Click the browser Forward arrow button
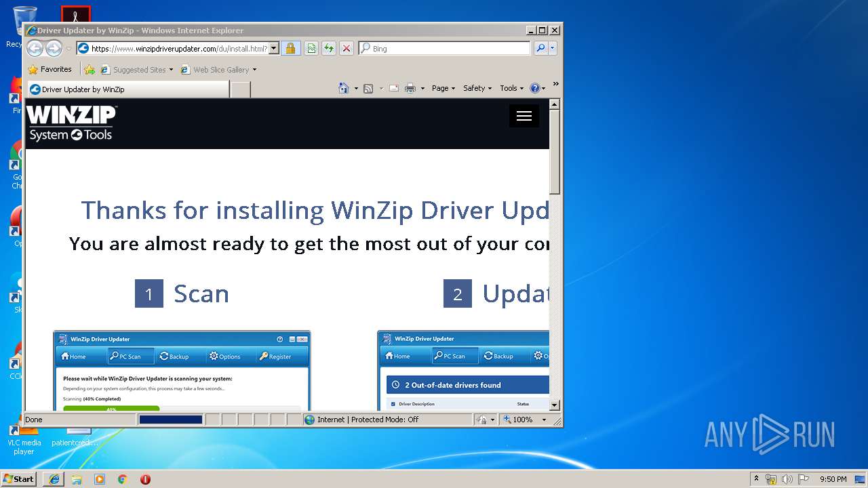Screen dimensions: 868x488 [x=54, y=48]
